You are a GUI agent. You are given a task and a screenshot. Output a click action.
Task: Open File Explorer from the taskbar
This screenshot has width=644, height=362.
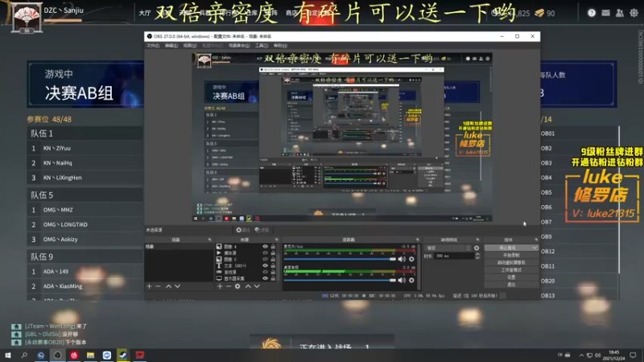pos(90,355)
